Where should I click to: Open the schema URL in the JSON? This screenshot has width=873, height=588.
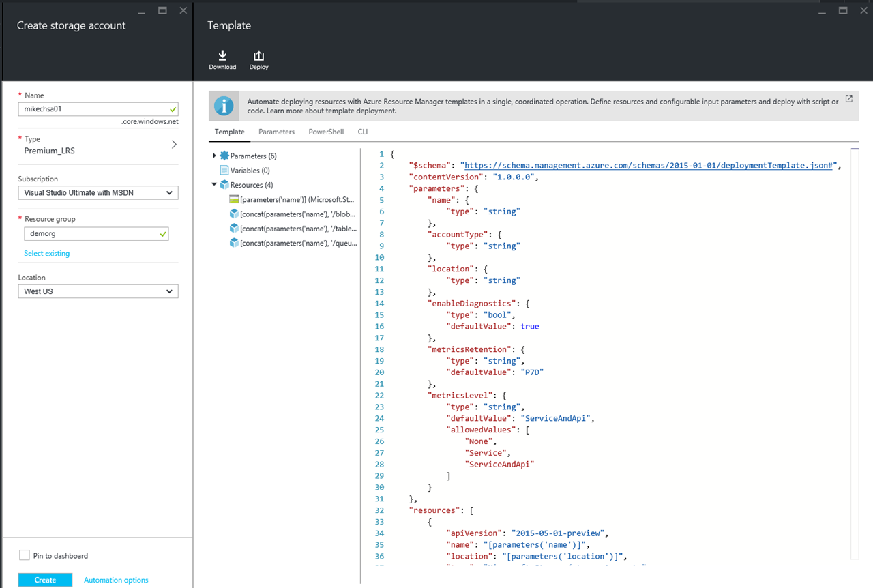650,166
